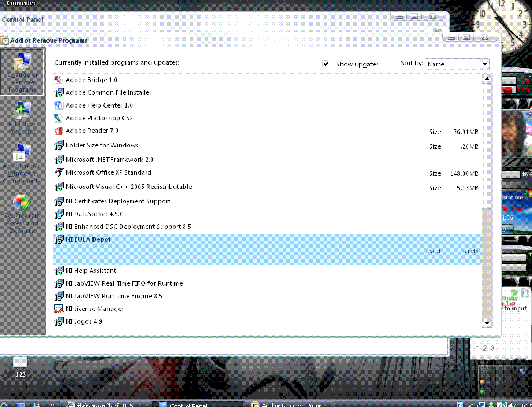Click the Microsoft .NET Framework 2.0 icon
Screen dimensions: 532x407
pos(59,160)
